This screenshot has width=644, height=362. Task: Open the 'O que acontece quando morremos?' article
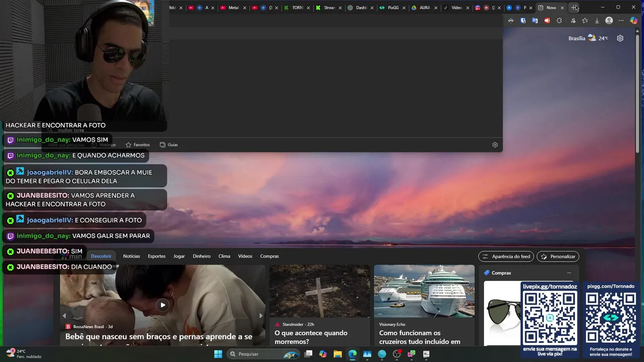(311, 337)
